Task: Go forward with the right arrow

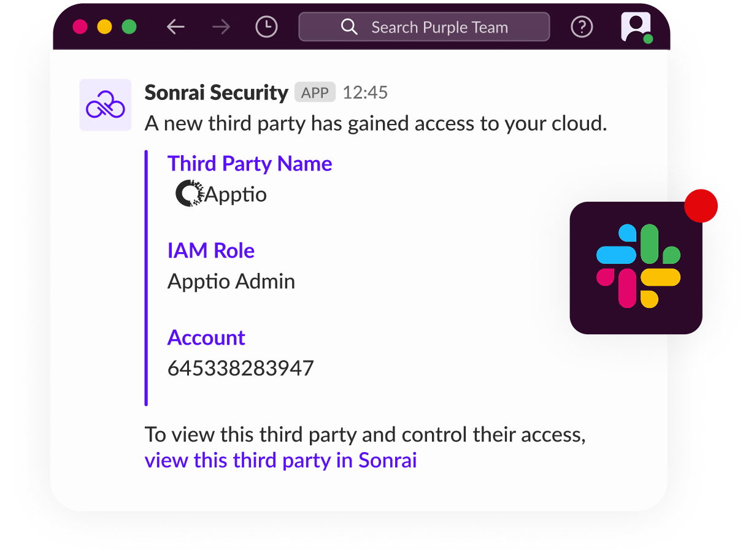Action: [221, 27]
